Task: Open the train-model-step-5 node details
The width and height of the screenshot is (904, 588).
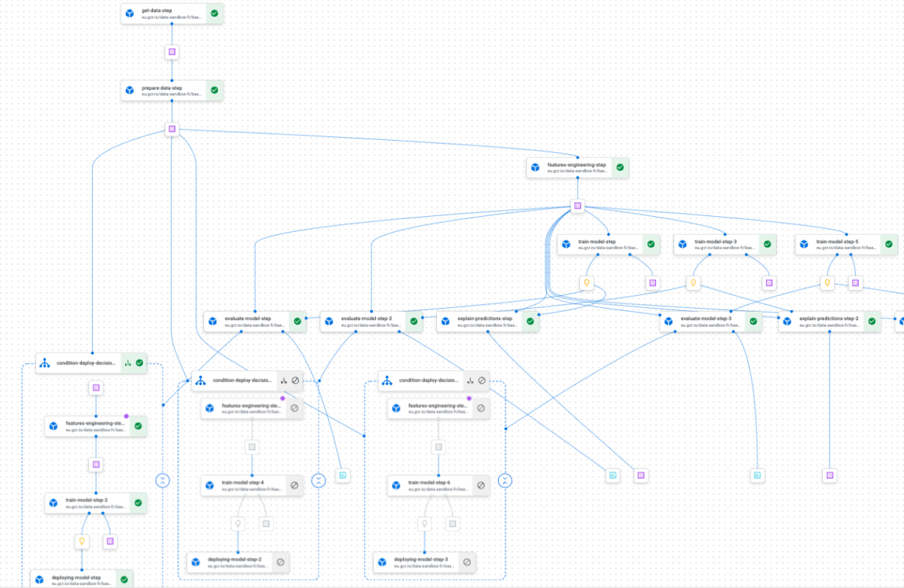Action: click(838, 244)
